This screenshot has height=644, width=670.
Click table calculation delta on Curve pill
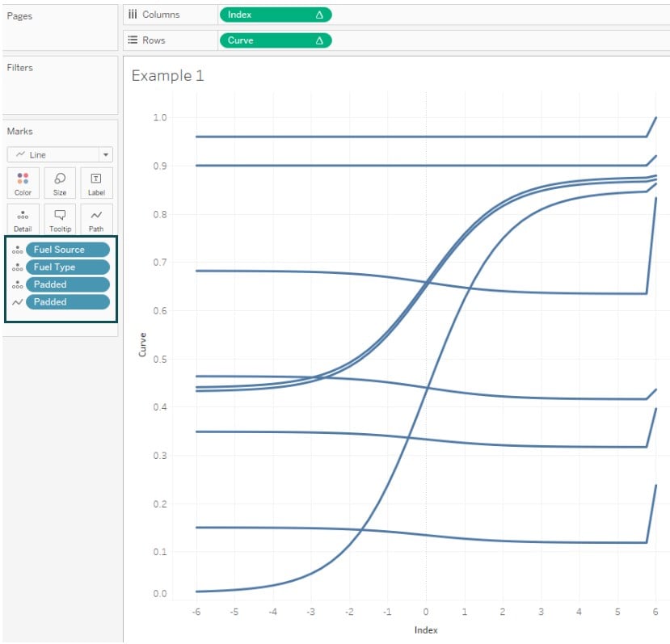[319, 40]
